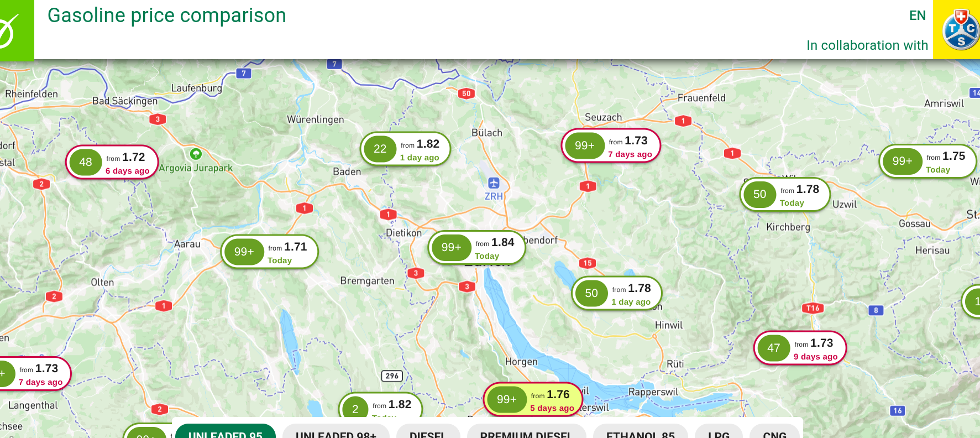Open the 99+ cluster priced 1.84 at Zurich
Viewport: 980px width, 438px height.
(476, 248)
